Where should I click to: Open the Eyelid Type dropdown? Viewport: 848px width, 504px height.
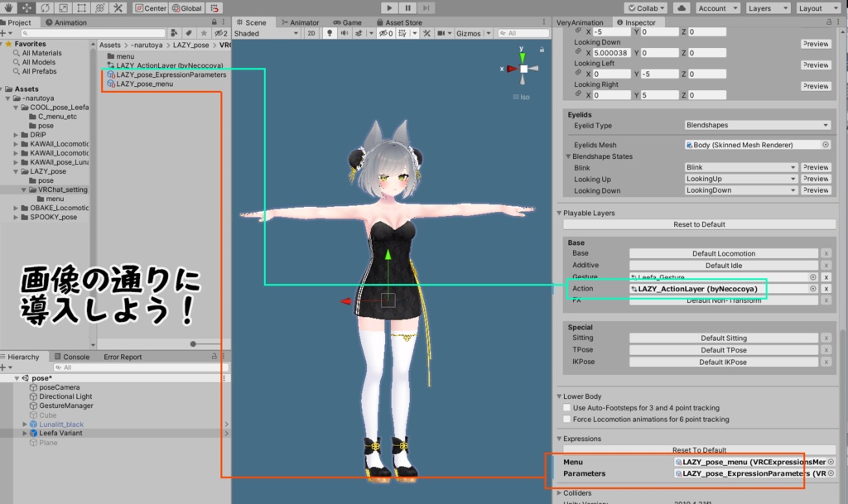tap(757, 125)
